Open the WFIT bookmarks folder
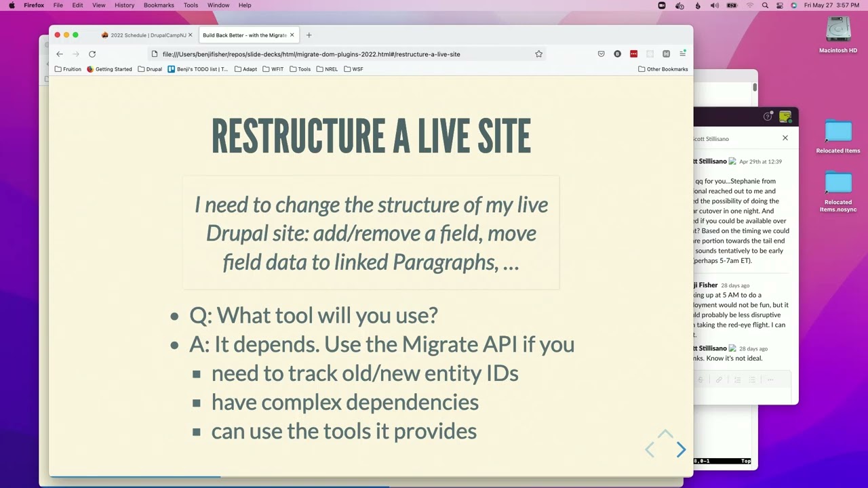The height and width of the screenshot is (488, 868). point(273,69)
